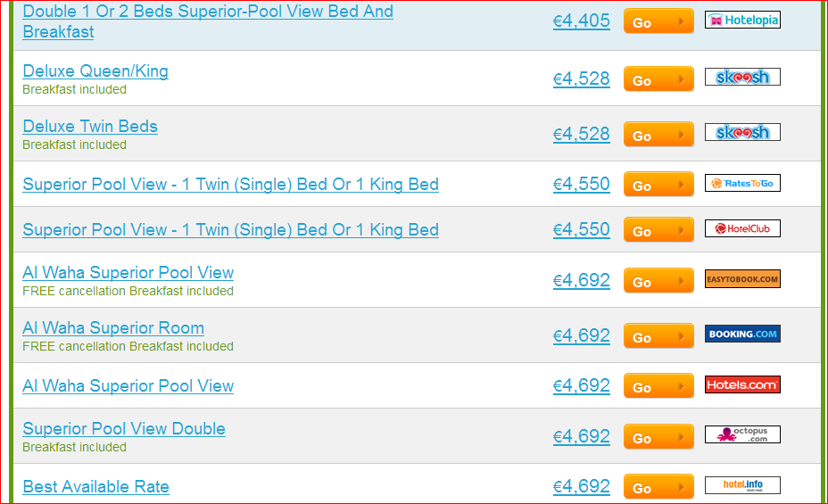Click Go button for Deluxe Twin Beds
828x504 pixels.
pyautogui.click(x=658, y=135)
